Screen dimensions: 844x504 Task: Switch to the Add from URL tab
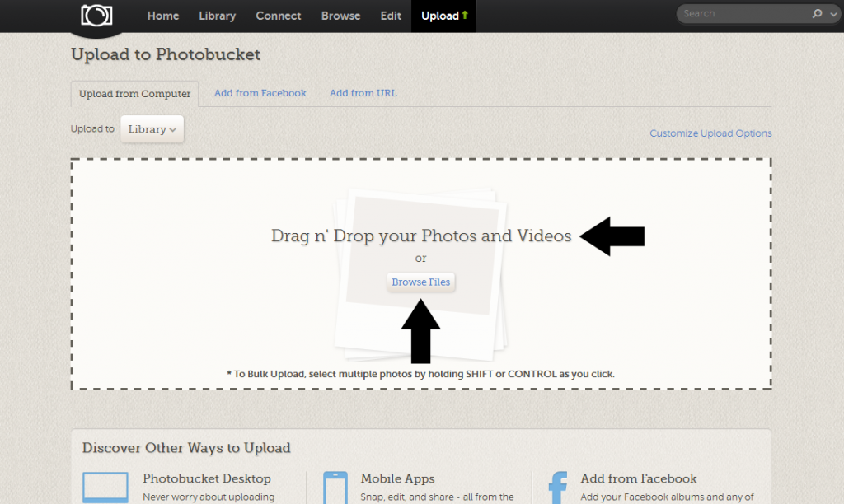point(363,93)
